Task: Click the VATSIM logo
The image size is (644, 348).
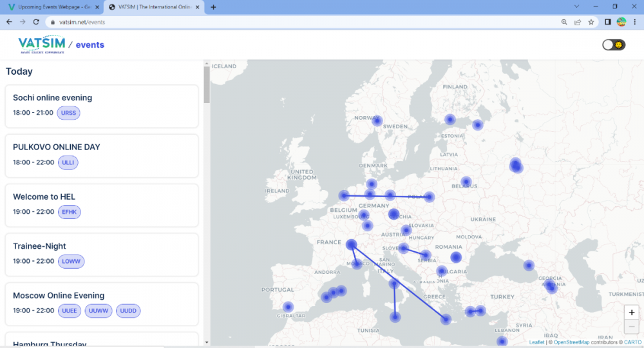Action: pyautogui.click(x=42, y=44)
